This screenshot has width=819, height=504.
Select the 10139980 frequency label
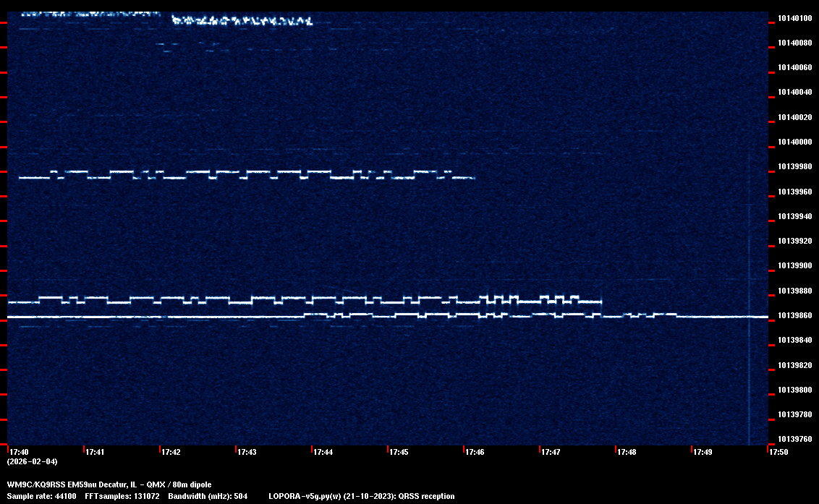(794, 167)
